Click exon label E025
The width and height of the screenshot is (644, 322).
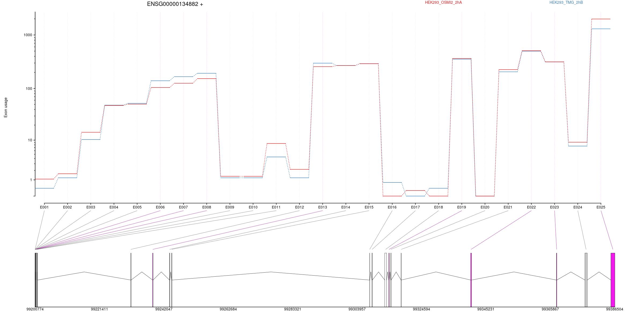(x=601, y=207)
